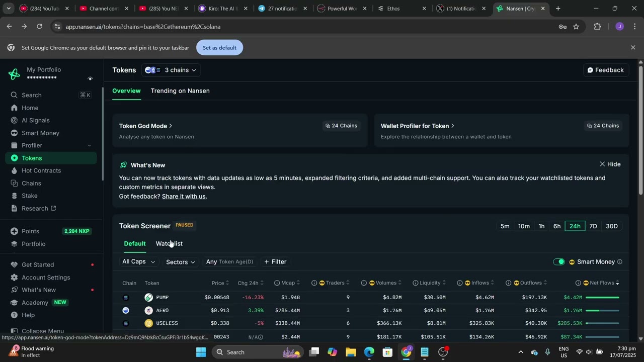Click the PUMP net flows bar
644x362 pixels.
click(x=602, y=298)
